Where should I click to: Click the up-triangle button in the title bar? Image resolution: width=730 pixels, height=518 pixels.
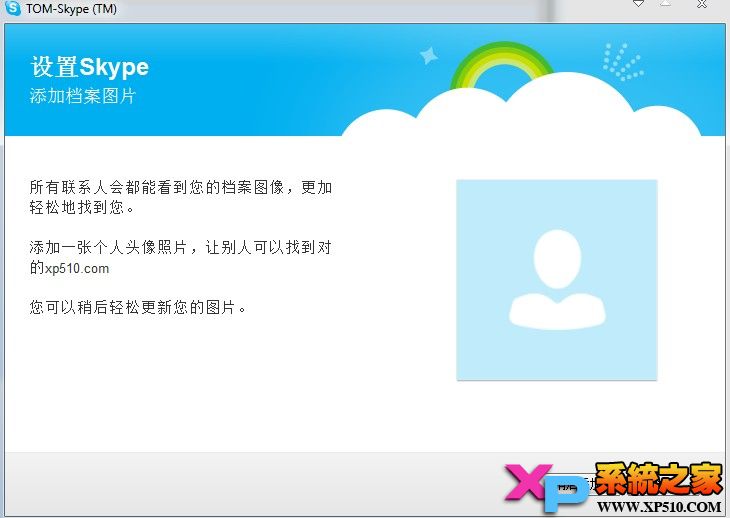click(666, 3)
